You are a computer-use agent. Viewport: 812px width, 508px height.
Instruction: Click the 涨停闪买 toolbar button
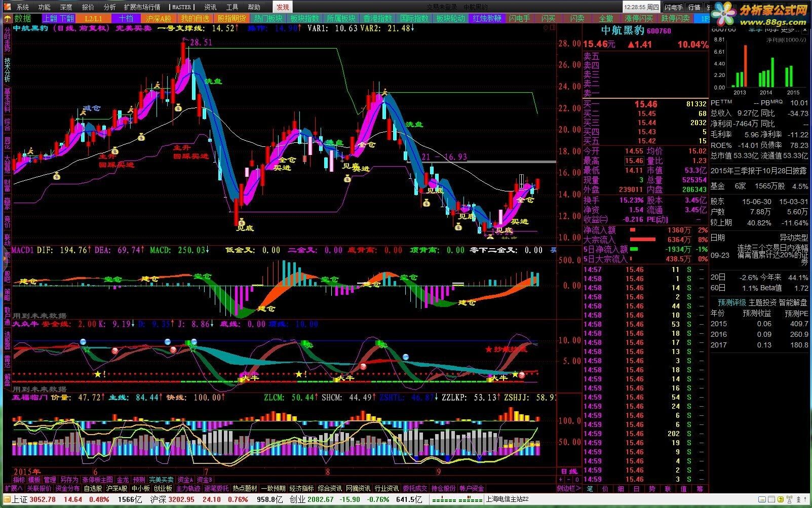pyautogui.click(x=639, y=18)
